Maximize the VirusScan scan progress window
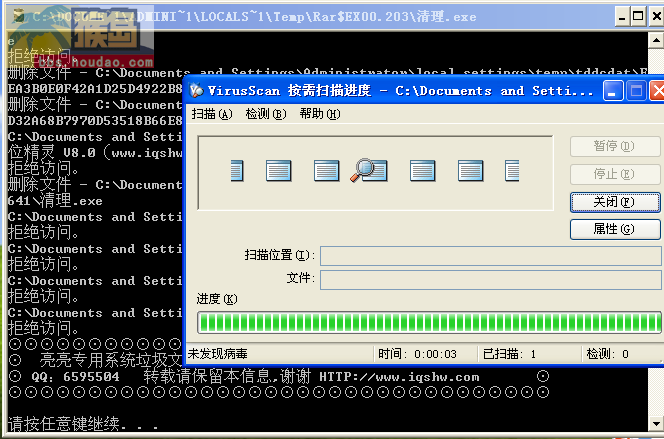The image size is (664, 439). coord(636,91)
